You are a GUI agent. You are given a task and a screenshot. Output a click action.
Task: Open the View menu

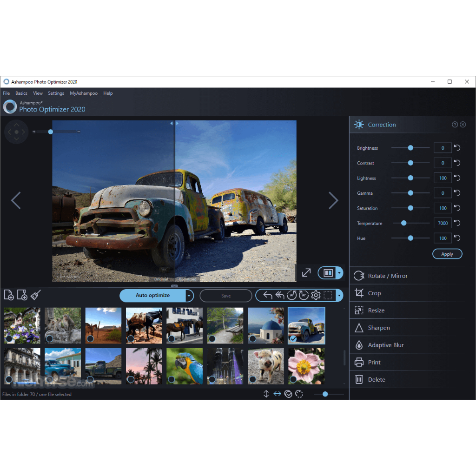pos(38,93)
